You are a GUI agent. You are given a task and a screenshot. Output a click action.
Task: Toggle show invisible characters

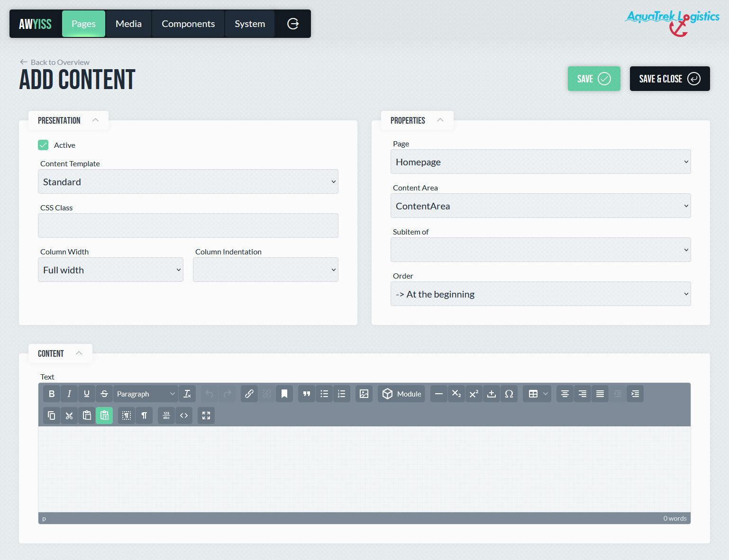[x=144, y=415]
